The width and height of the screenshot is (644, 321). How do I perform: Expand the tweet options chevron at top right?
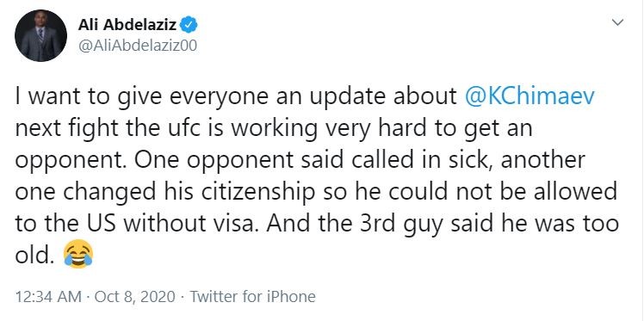coord(617,22)
